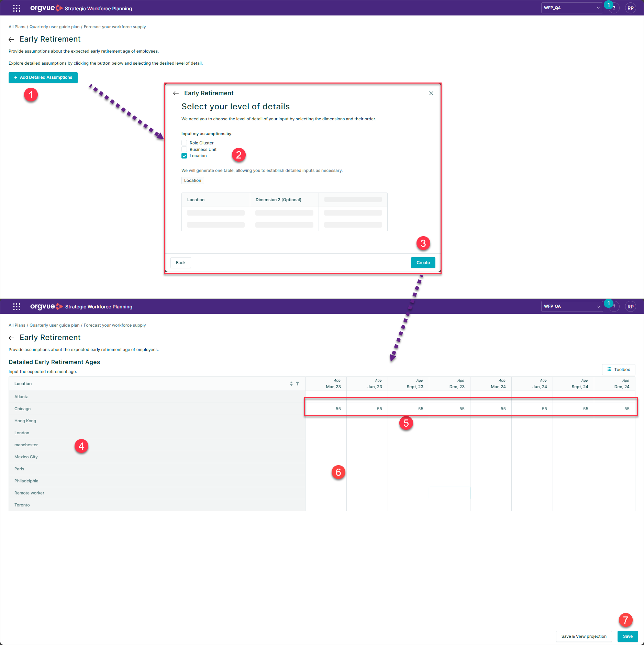Open the RP user avatar in the lower header
Image resolution: width=644 pixels, height=645 pixels.
tap(630, 307)
